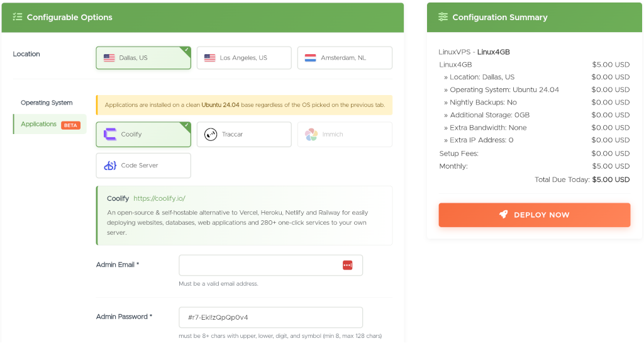Image resolution: width=644 pixels, height=343 pixels.
Task: Choose the Immich application card
Action: pos(345,134)
